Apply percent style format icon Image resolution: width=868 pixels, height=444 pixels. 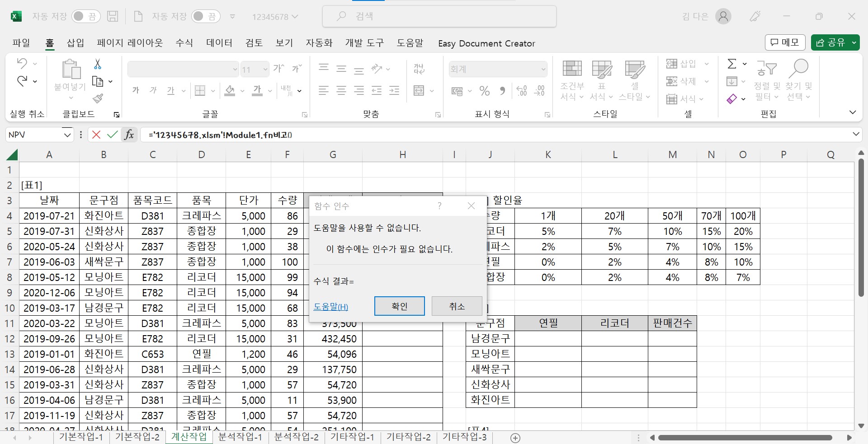pos(485,91)
